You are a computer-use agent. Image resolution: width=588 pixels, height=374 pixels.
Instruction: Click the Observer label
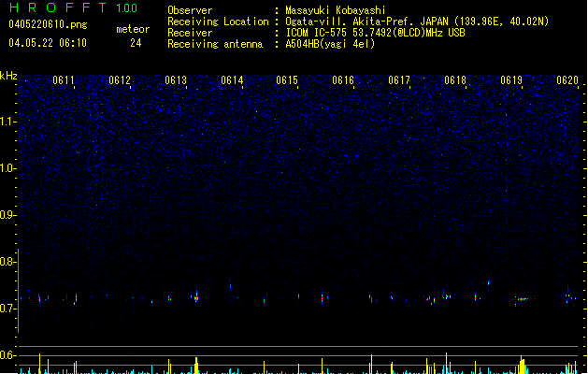190,10
